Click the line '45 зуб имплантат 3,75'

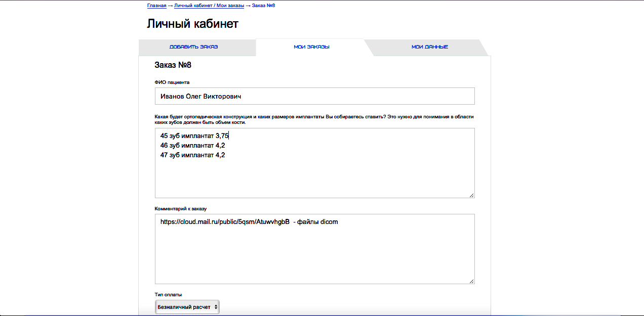click(194, 136)
